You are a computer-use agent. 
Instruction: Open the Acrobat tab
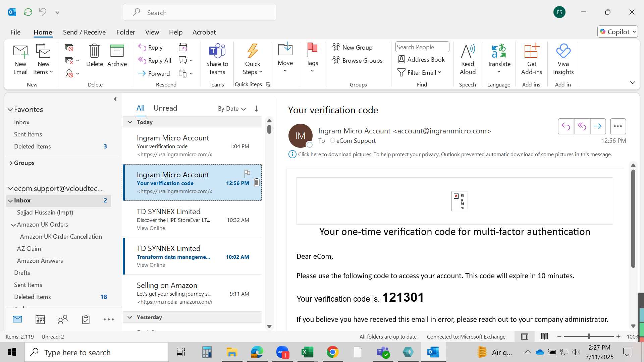204,32
